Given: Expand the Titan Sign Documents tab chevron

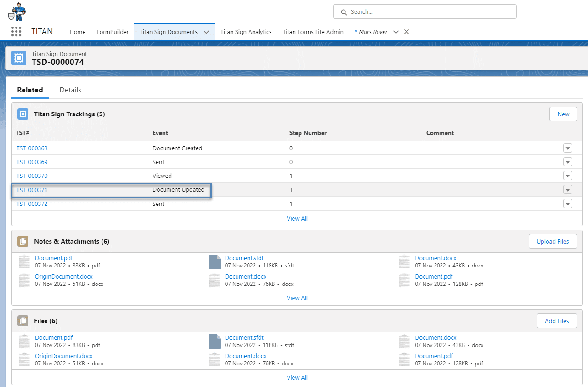Looking at the screenshot, I should pos(206,32).
